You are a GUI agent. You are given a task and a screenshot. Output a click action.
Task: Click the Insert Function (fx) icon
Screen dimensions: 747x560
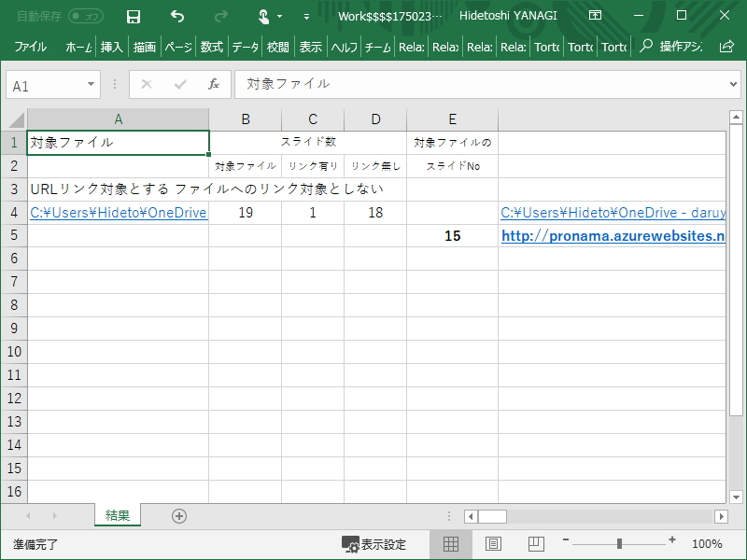[x=215, y=84]
